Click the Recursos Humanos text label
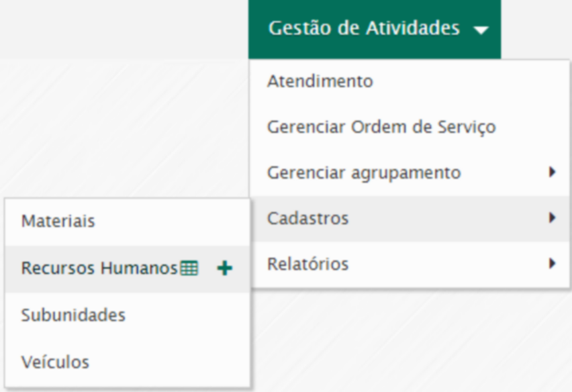Screen dimensions: 572x392 [99, 268]
